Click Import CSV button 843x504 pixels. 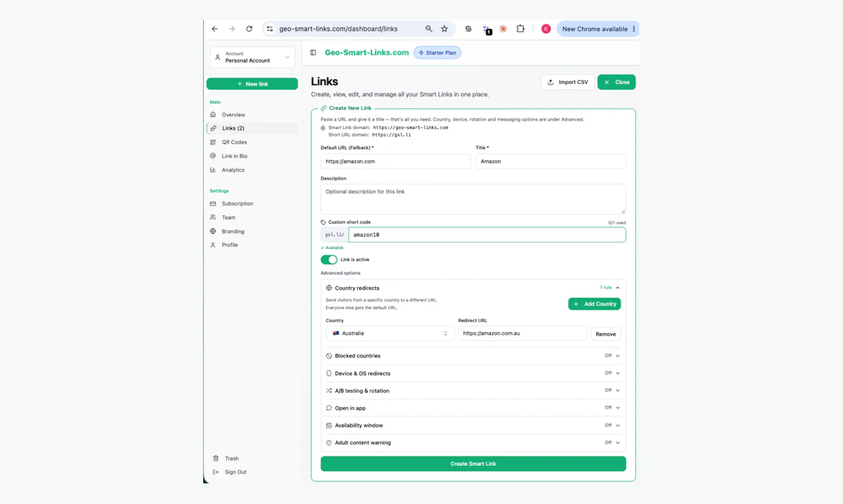point(568,82)
